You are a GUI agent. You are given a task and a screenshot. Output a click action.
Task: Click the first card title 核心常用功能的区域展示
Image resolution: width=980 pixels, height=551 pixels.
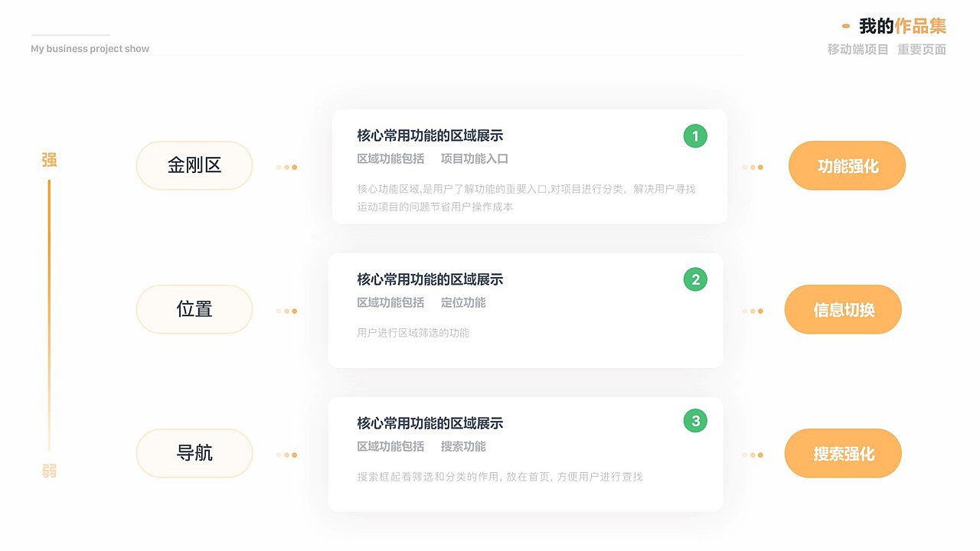[x=430, y=136]
